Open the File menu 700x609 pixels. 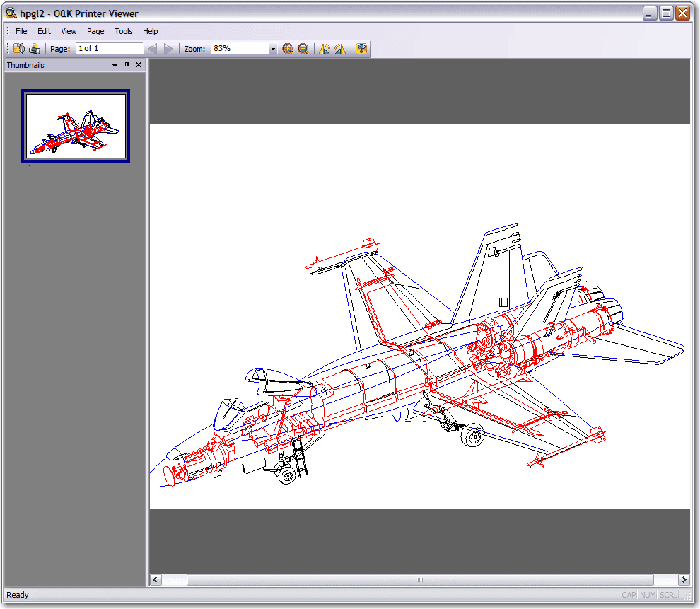(21, 31)
